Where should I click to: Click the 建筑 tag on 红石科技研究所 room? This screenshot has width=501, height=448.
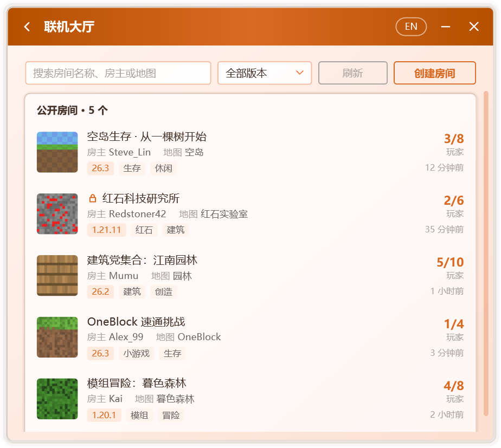point(176,230)
